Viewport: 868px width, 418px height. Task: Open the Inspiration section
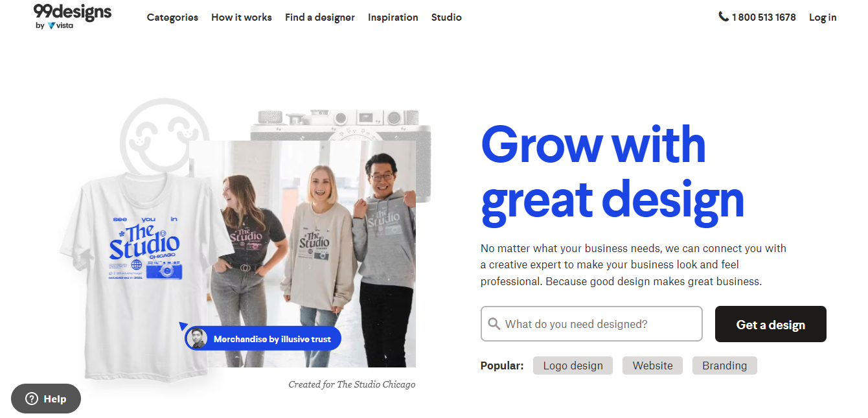click(393, 17)
